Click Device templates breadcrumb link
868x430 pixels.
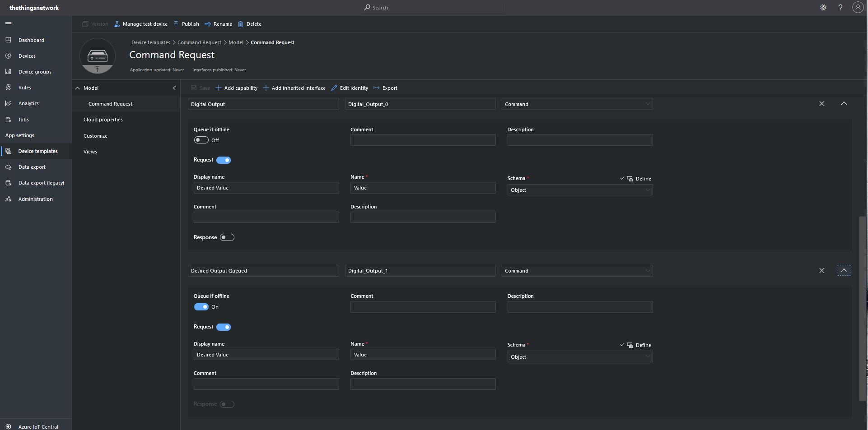(150, 42)
